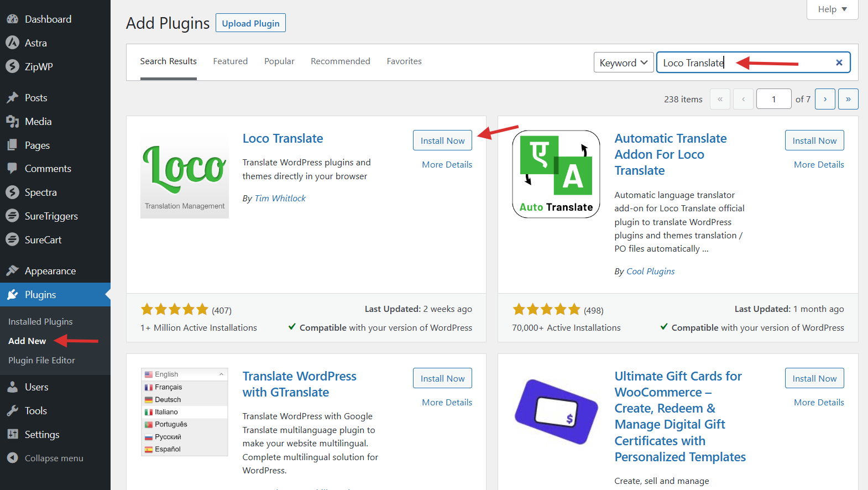The height and width of the screenshot is (490, 868).
Task: Click the Dashboard icon in sidebar
Action: pos(12,19)
